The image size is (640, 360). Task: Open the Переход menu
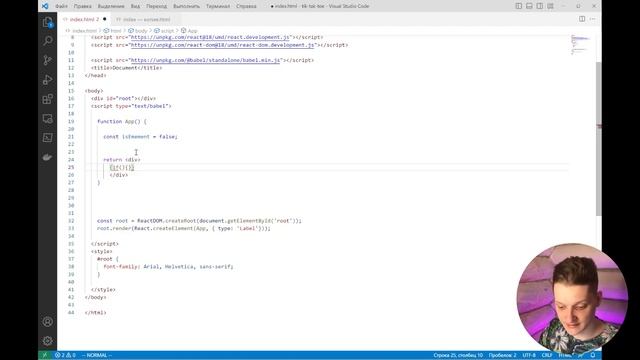tap(156, 6)
